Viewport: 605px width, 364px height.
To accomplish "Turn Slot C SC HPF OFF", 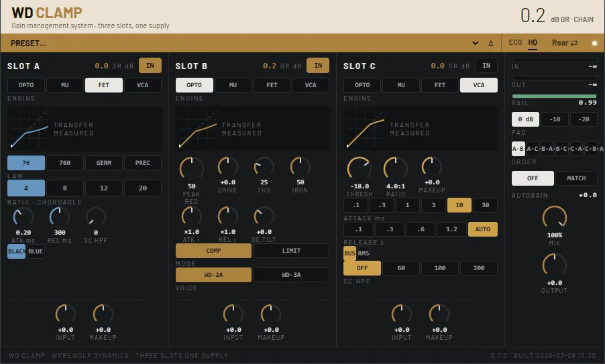I will point(362,268).
